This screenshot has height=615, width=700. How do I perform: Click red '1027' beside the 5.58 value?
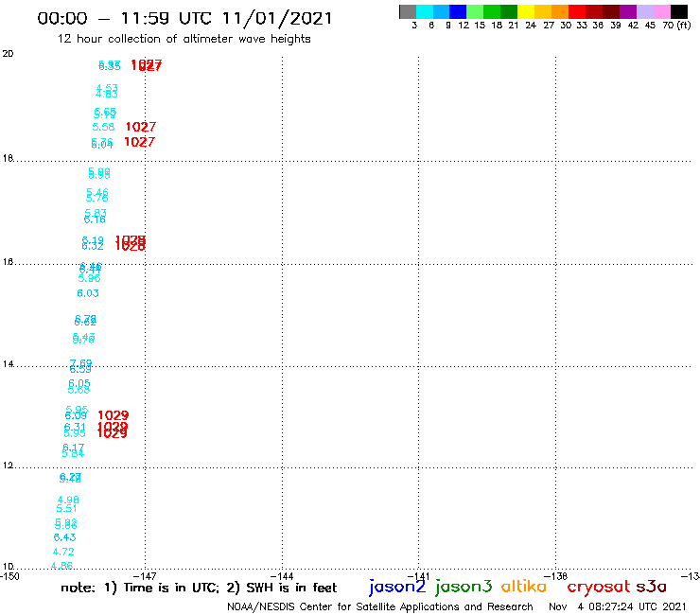[x=141, y=127]
